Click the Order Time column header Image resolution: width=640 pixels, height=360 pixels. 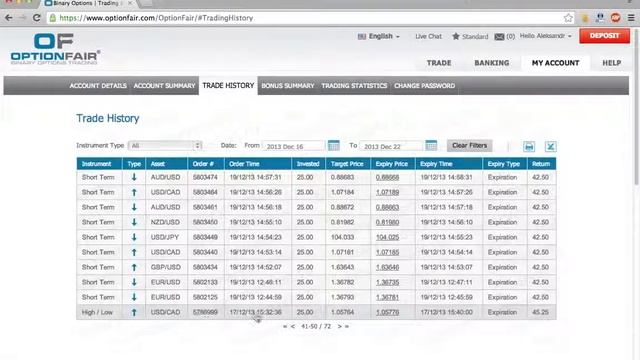pyautogui.click(x=258, y=164)
